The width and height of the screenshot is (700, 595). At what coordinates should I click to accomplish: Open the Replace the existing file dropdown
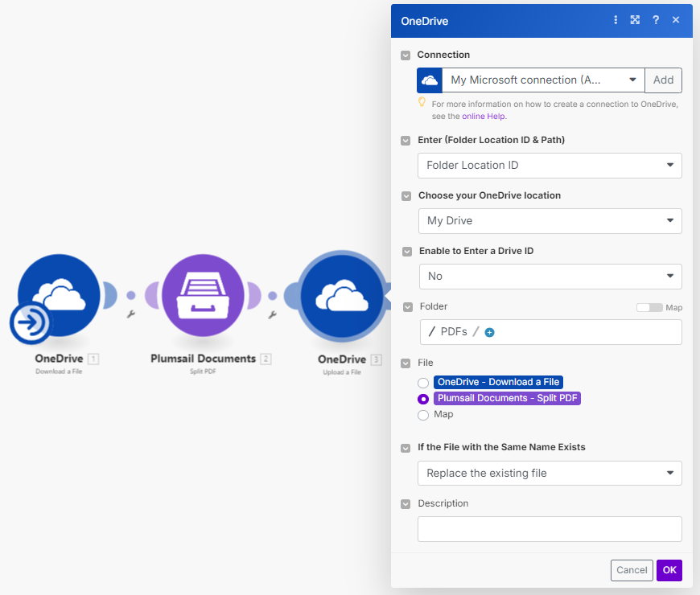[550, 474]
